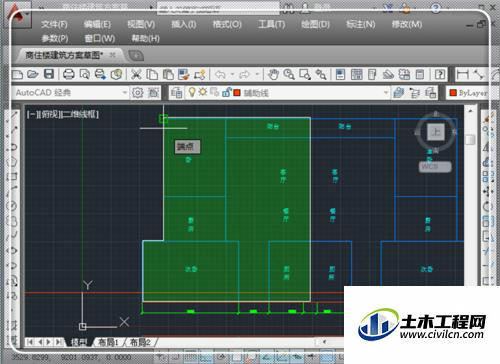Save the drawing with the floppy disk icon
Viewport: 500px width, 364px height.
point(49,74)
